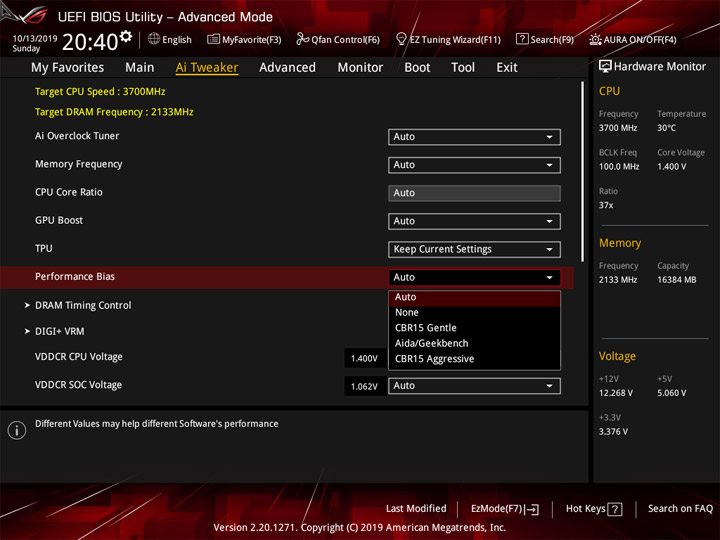Click the settings list vertical scrollbar

point(582,172)
